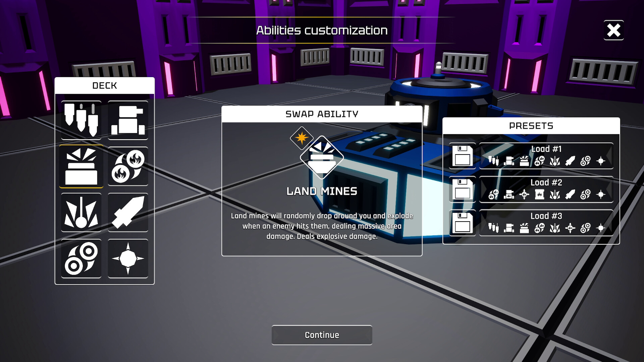Load preset Load #1
644x362 pixels.
pyautogui.click(x=546, y=156)
